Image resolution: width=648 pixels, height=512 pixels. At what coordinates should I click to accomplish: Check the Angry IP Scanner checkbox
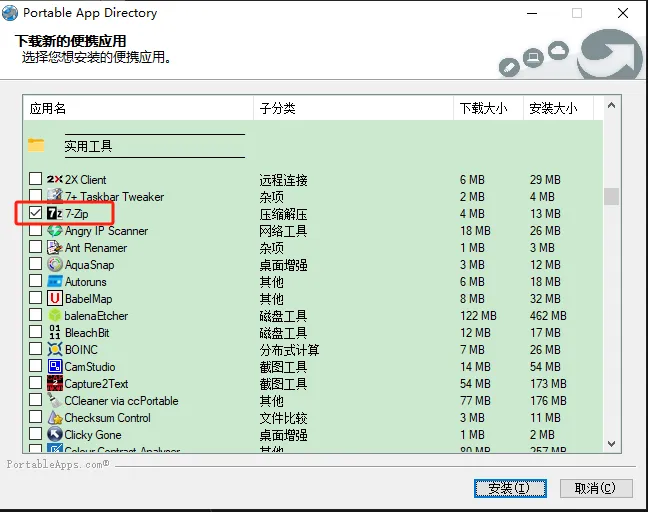pos(36,230)
